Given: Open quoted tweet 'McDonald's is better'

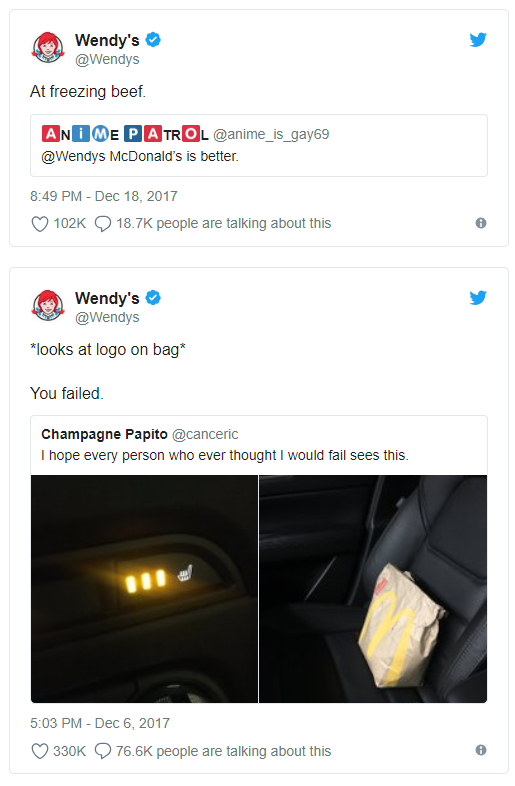Looking at the screenshot, I should tap(259, 145).
